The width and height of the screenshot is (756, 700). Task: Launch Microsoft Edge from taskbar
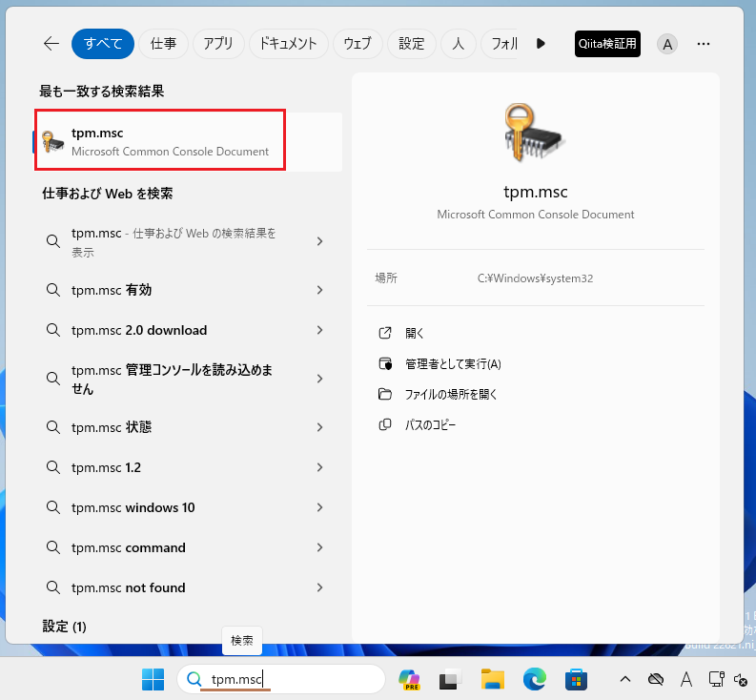coord(534,679)
